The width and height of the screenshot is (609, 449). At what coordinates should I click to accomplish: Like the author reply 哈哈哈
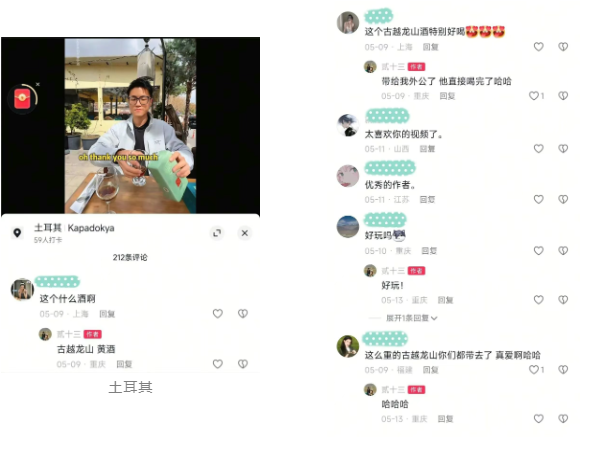[538, 419]
